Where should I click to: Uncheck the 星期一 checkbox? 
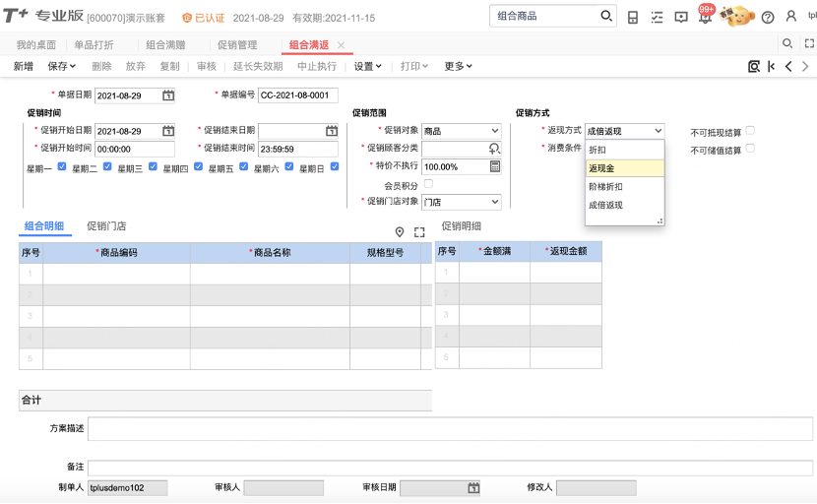(x=61, y=166)
